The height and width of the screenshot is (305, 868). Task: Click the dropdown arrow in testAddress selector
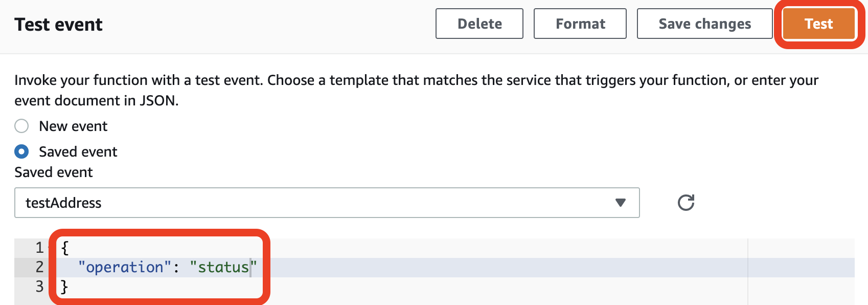tap(621, 203)
